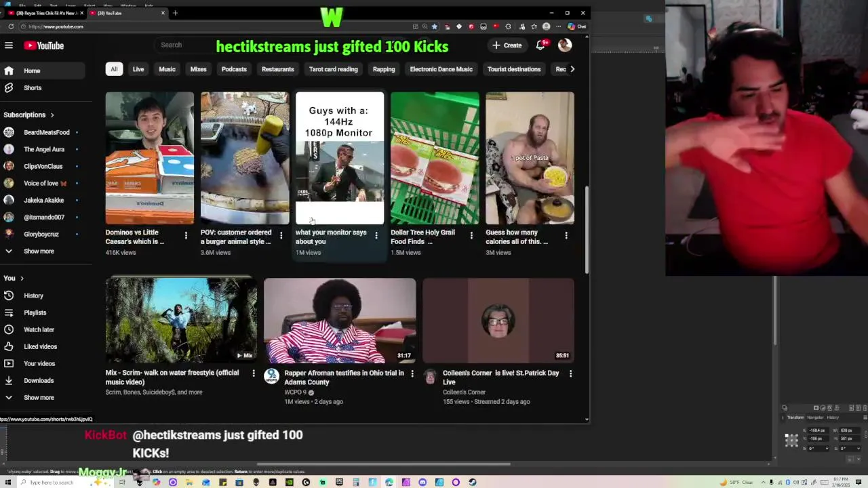Viewport: 868px width, 488px height.
Task: Select the All filter chip
Action: [x=114, y=69]
